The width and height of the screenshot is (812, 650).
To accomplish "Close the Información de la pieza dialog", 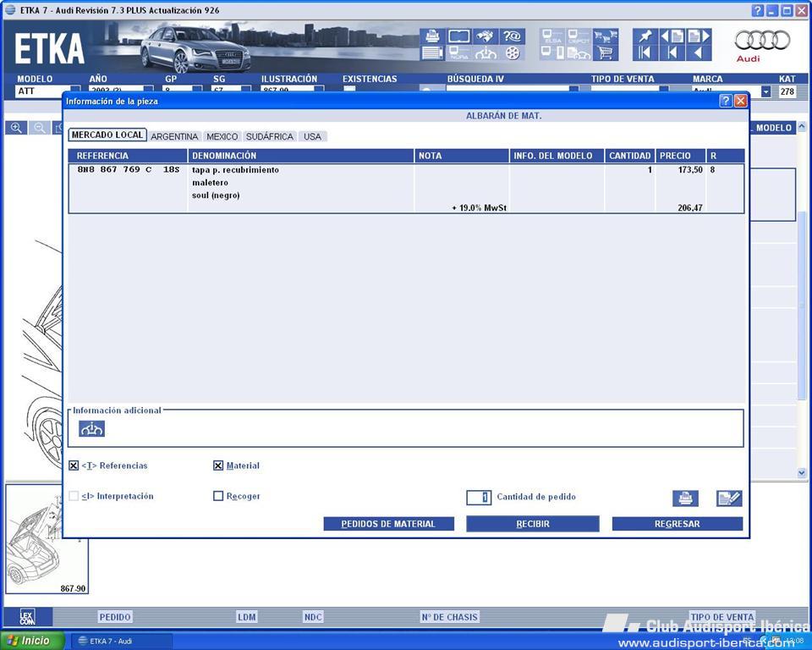I will click(x=741, y=101).
